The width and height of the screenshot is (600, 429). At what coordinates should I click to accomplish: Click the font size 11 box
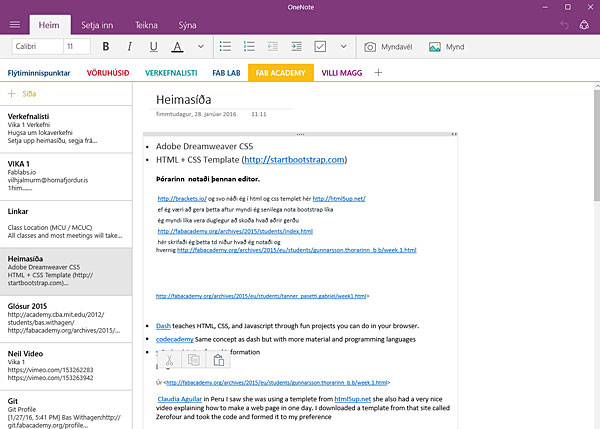coord(77,46)
